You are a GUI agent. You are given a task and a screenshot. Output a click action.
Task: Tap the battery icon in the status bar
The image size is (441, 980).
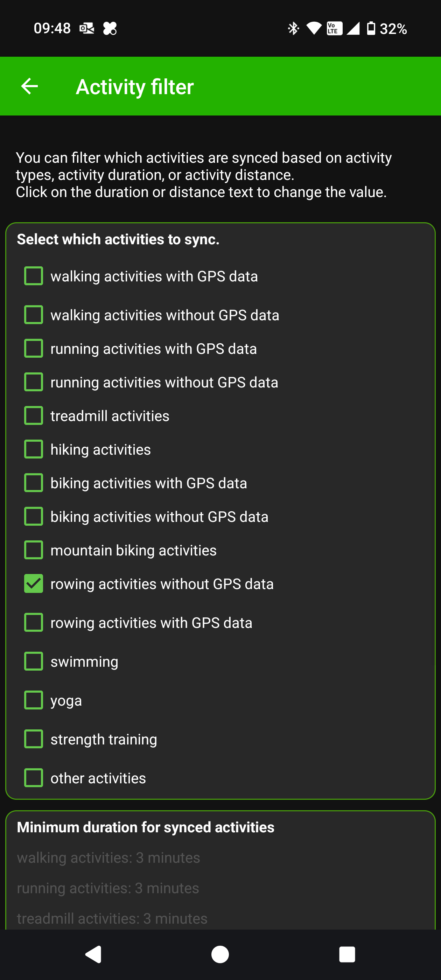coord(371,29)
